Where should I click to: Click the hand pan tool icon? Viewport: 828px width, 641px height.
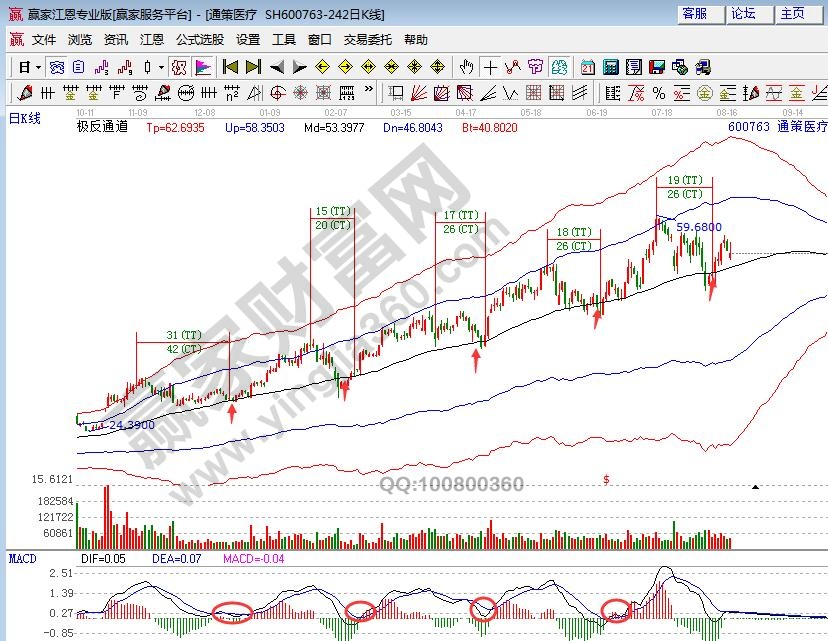[466, 67]
